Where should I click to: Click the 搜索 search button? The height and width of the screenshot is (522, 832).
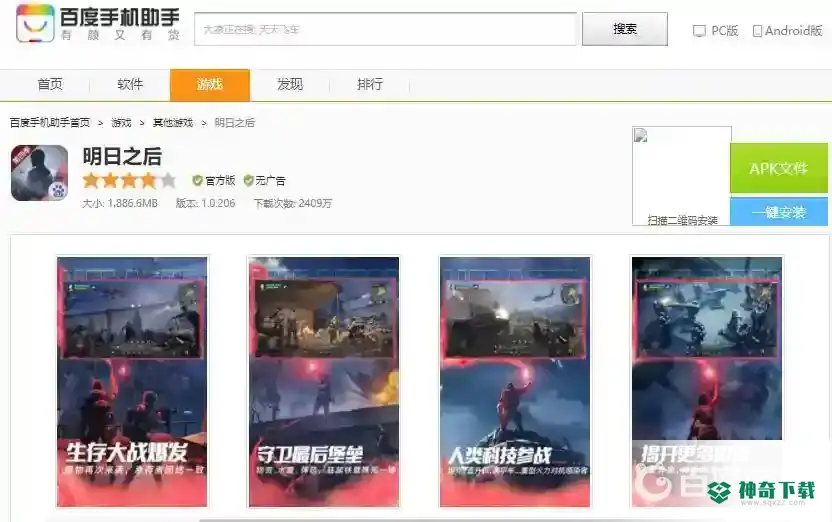click(x=625, y=29)
